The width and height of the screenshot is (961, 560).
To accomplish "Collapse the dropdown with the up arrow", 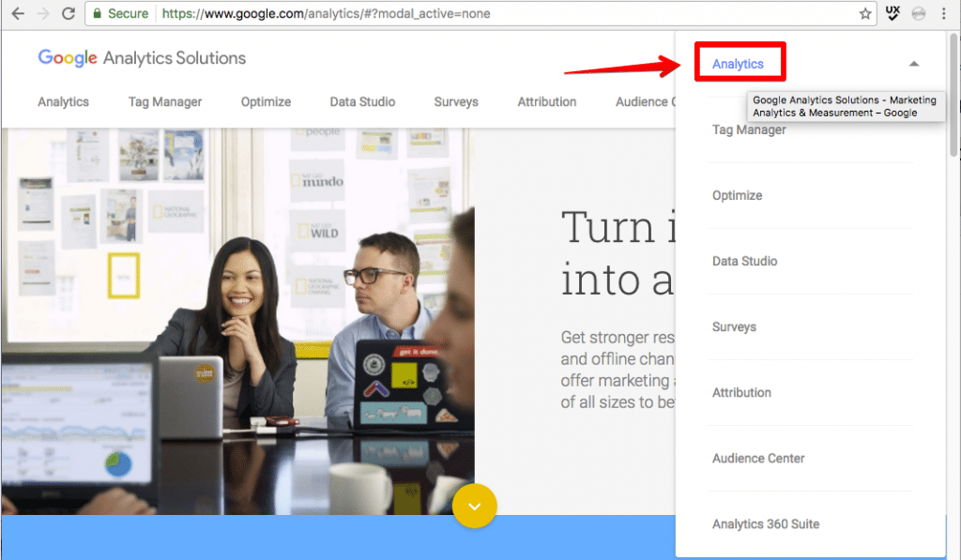I will 914,64.
